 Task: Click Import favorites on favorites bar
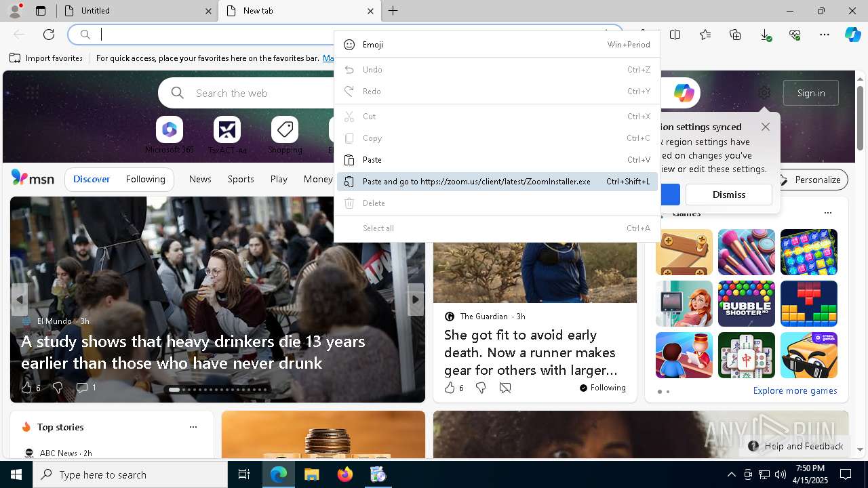pyautogui.click(x=46, y=58)
